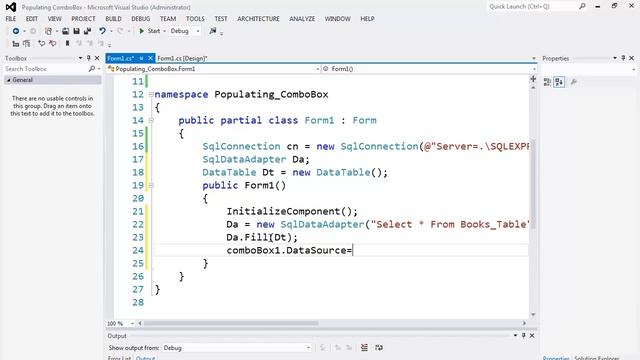640x360 pixels.
Task: Close the Output panel
Action: 532,336
